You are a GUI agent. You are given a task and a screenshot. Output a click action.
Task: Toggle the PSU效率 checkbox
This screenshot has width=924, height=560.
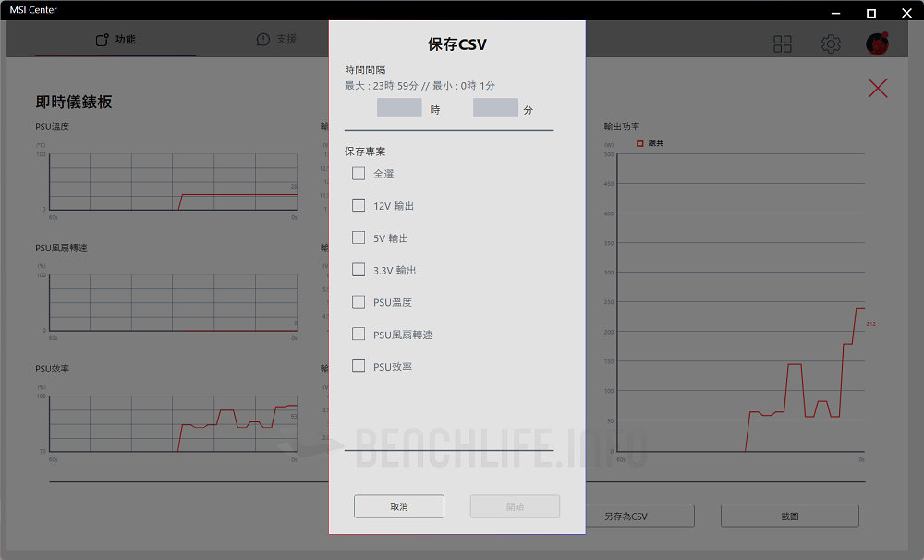coord(359,366)
